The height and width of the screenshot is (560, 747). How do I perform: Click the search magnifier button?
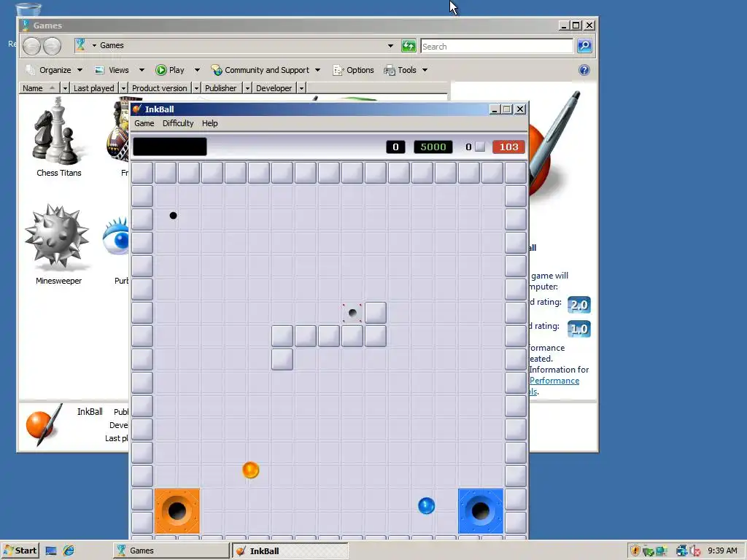coord(584,46)
